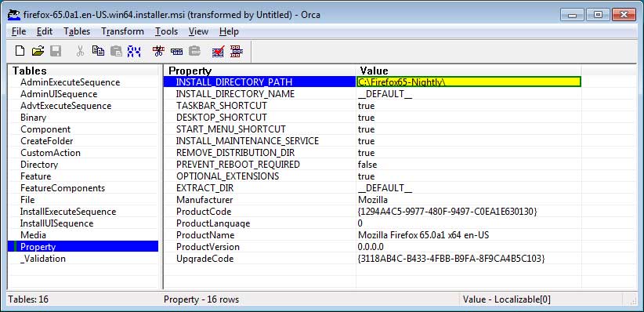
Task: Select the PREVENT_REBOOT_REQUIRED property
Action: pos(238,165)
